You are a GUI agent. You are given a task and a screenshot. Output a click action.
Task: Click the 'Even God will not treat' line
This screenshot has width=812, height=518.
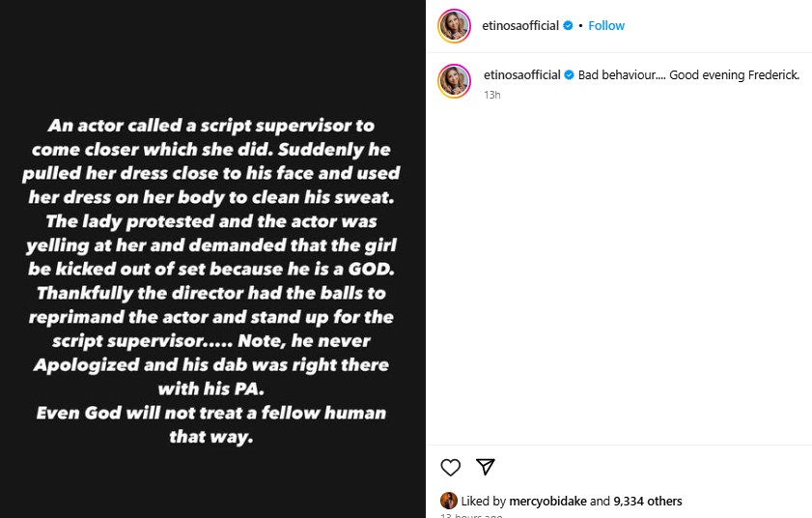pos(211,413)
